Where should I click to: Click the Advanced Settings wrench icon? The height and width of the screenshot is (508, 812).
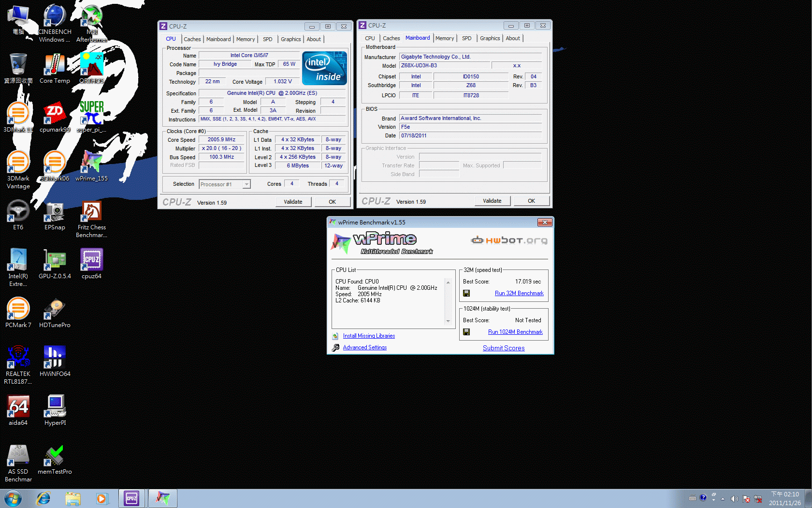click(335, 347)
